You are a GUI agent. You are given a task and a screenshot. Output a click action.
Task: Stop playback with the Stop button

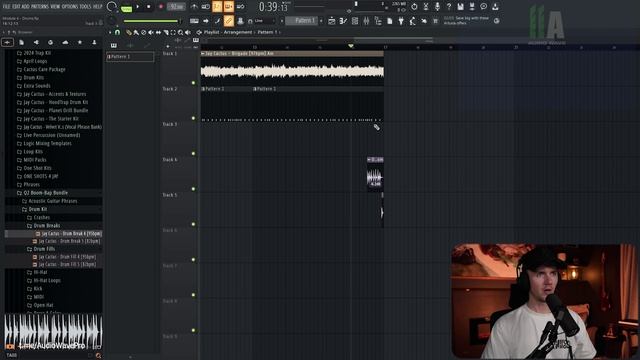pos(149,7)
